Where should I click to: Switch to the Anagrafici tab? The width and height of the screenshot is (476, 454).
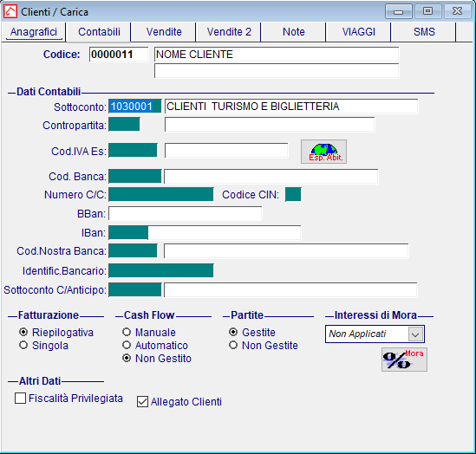[x=34, y=32]
